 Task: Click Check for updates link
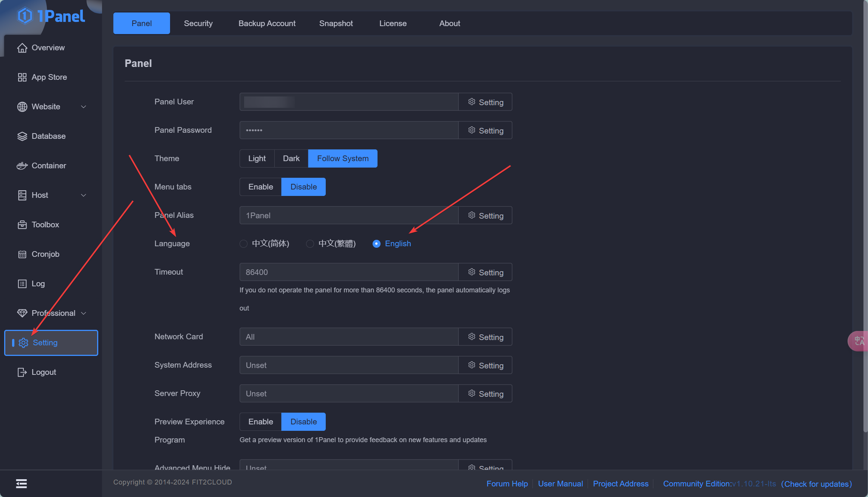point(816,484)
